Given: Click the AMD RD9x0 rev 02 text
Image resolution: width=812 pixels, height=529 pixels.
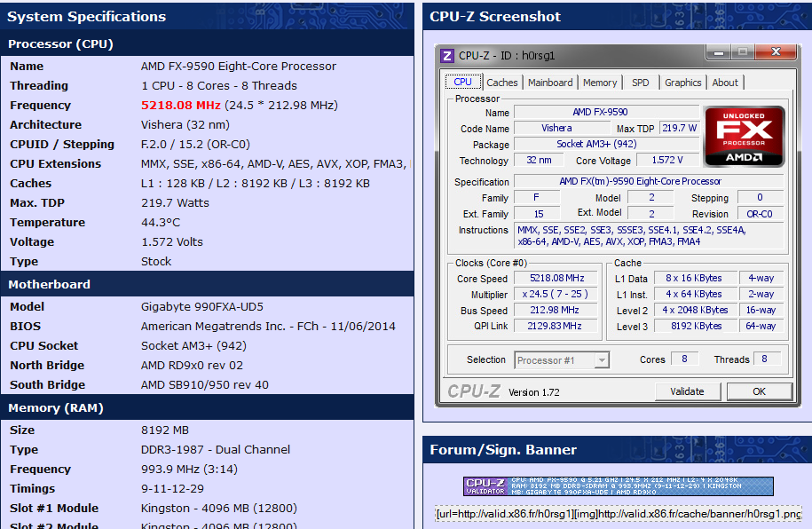Looking at the screenshot, I should pos(192,366).
